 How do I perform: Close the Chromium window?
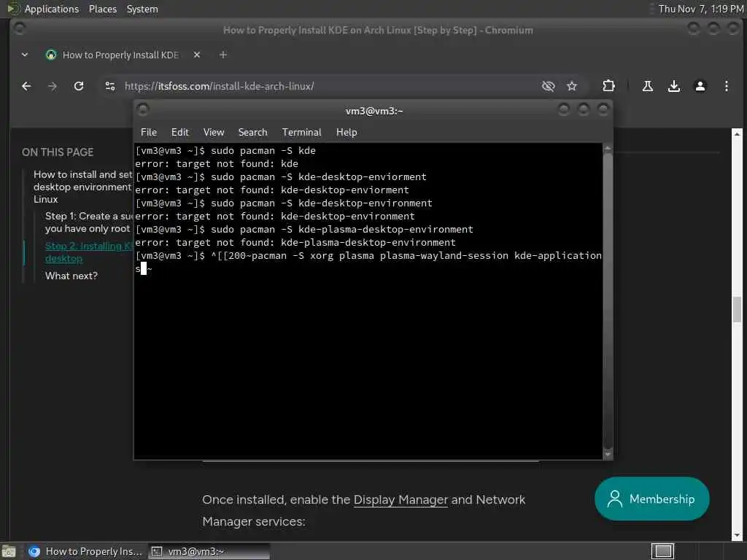coord(732,29)
